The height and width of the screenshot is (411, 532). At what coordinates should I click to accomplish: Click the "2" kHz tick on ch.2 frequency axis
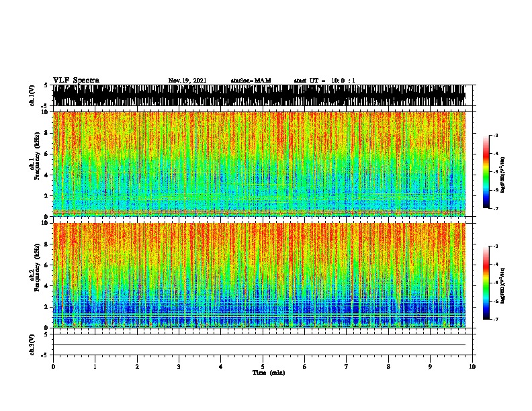click(46, 307)
